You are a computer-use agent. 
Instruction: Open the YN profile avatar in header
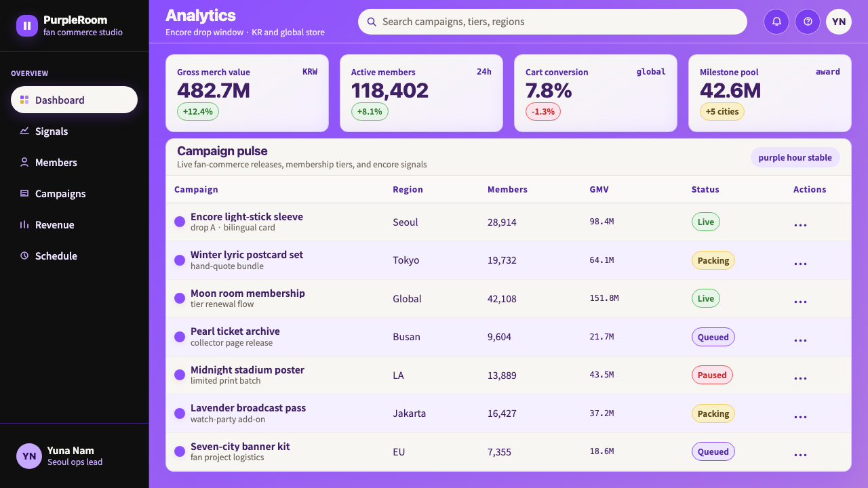click(839, 22)
